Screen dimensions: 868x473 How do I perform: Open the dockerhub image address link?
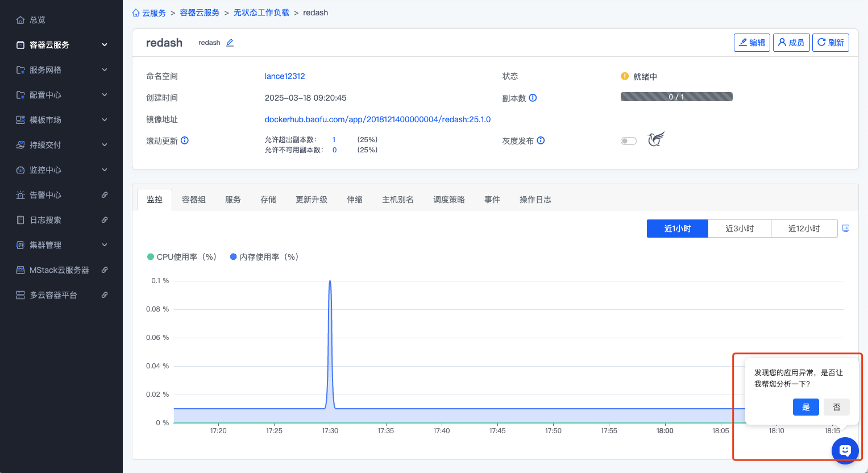point(377,119)
